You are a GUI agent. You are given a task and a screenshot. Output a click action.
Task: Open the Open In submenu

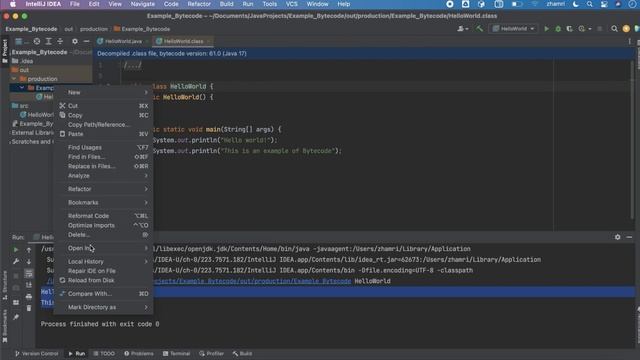104,248
